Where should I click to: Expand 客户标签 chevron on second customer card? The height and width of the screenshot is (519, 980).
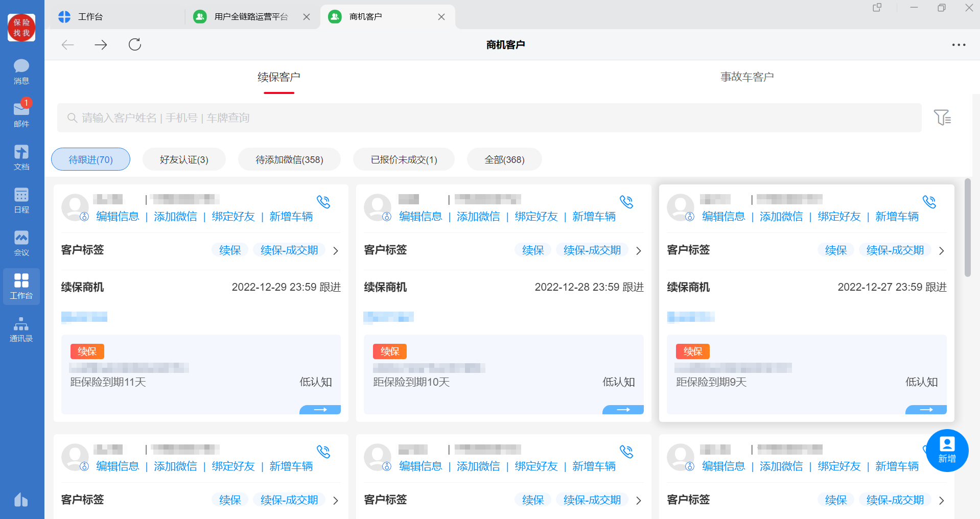tap(639, 251)
